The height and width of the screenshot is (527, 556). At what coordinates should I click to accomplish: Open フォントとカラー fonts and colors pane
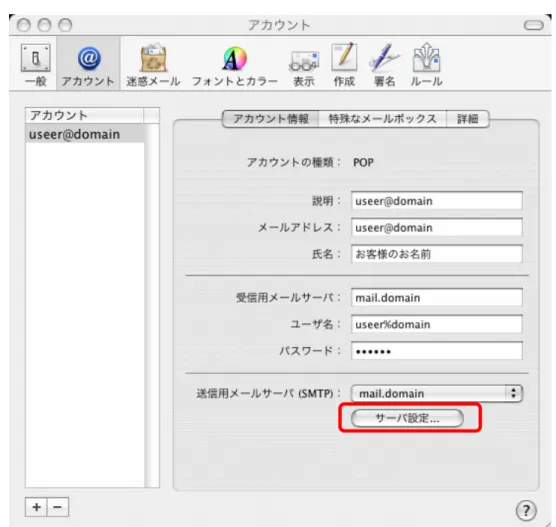[234, 65]
